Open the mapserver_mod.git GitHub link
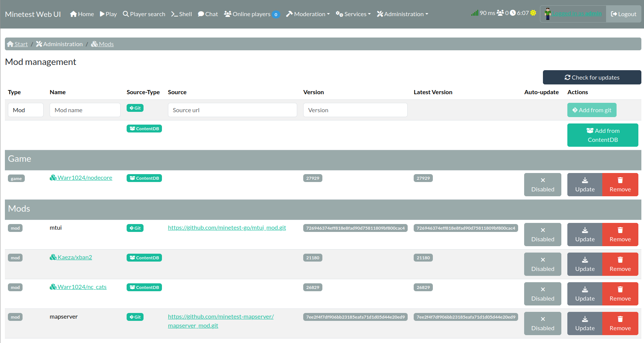 [x=221, y=321]
